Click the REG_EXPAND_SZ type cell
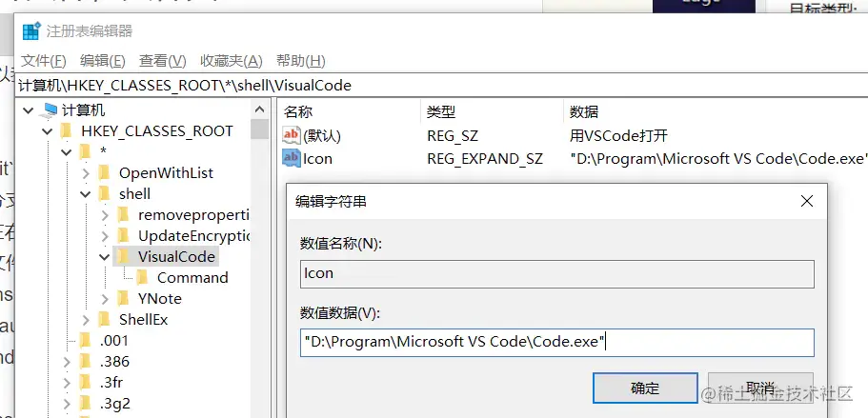Viewport: 868px width, 418px height. pos(485,159)
